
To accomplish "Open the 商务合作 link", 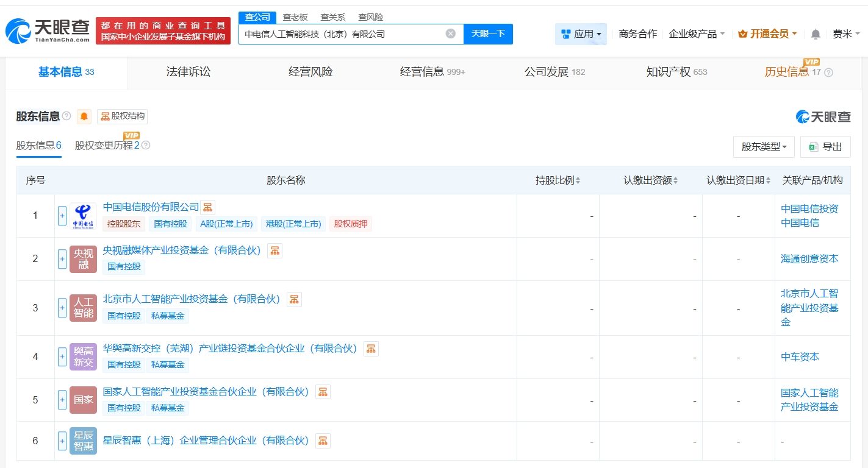I will (638, 34).
